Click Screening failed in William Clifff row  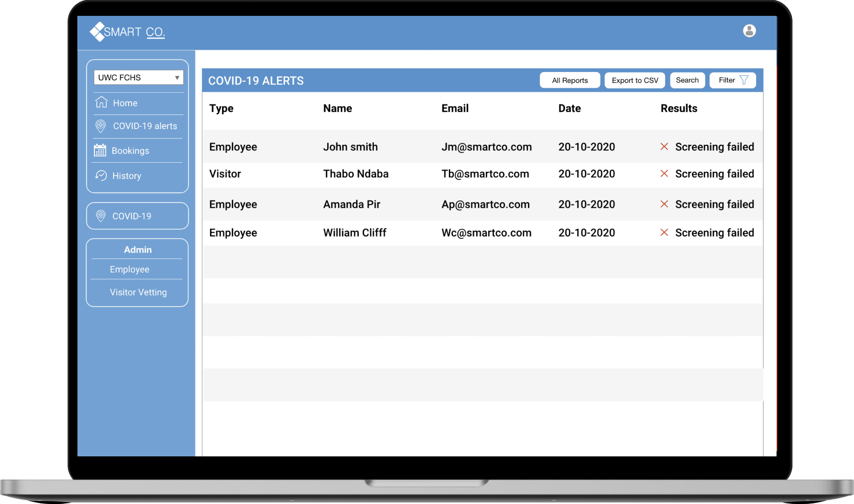714,233
